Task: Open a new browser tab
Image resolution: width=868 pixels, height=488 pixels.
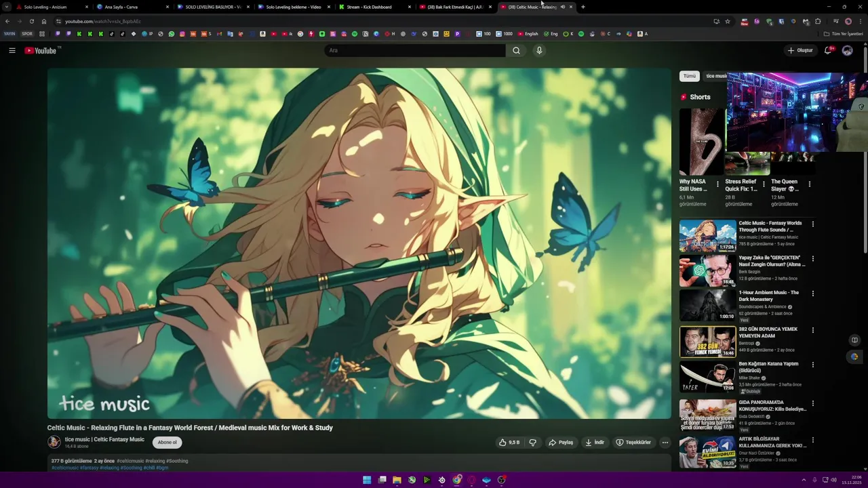Action: [583, 7]
